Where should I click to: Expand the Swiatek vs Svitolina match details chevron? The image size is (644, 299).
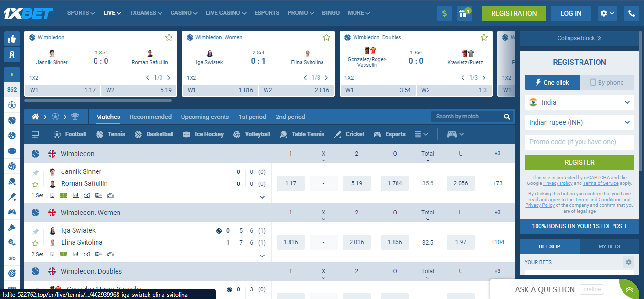pos(262,256)
